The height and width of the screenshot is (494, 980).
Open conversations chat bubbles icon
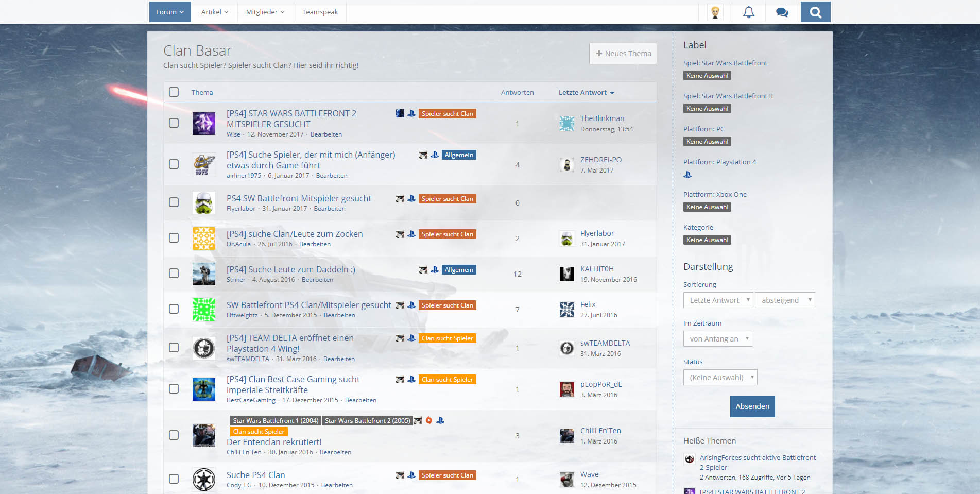782,12
